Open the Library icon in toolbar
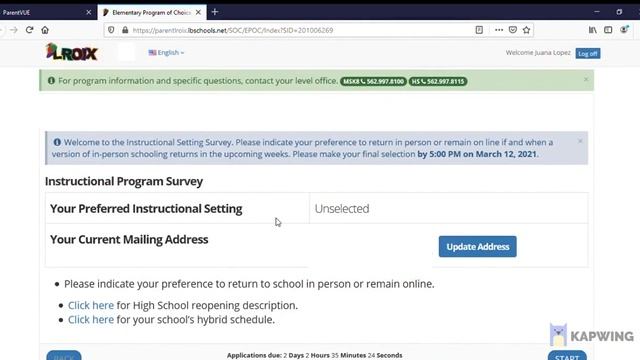This screenshot has width=640, height=360. click(x=593, y=30)
